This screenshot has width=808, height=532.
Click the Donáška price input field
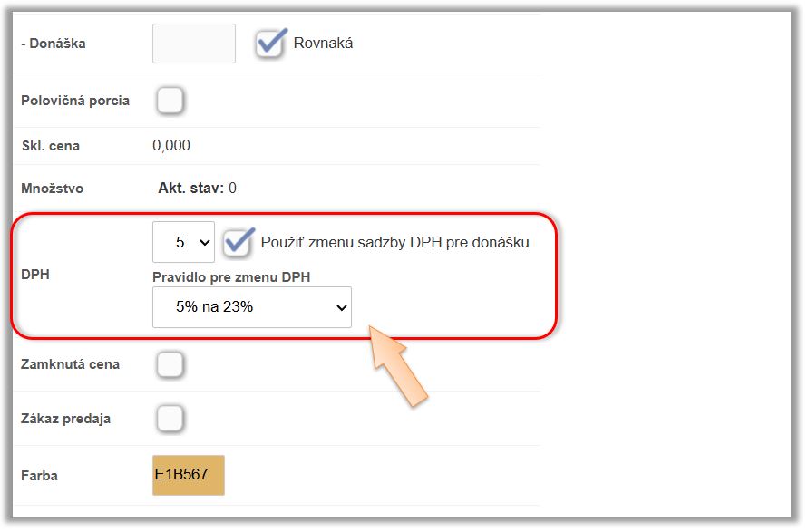(193, 44)
